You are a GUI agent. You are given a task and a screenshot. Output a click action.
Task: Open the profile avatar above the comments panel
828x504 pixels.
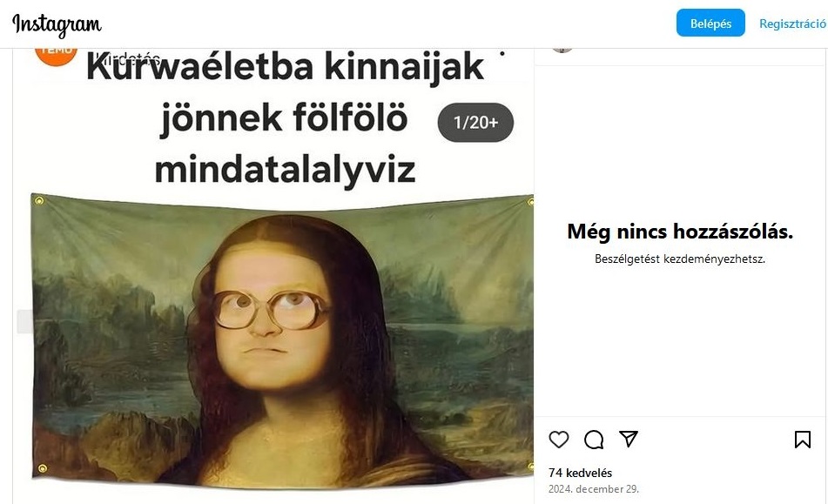562,50
